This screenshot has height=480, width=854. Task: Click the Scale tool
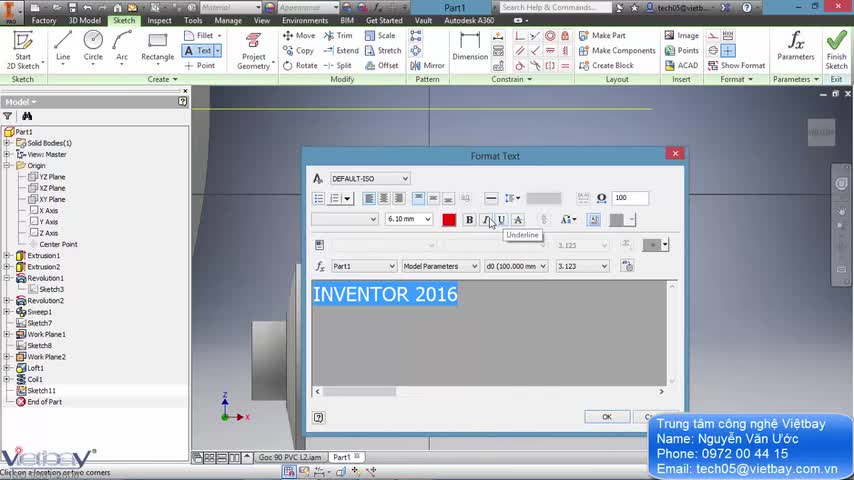point(380,35)
